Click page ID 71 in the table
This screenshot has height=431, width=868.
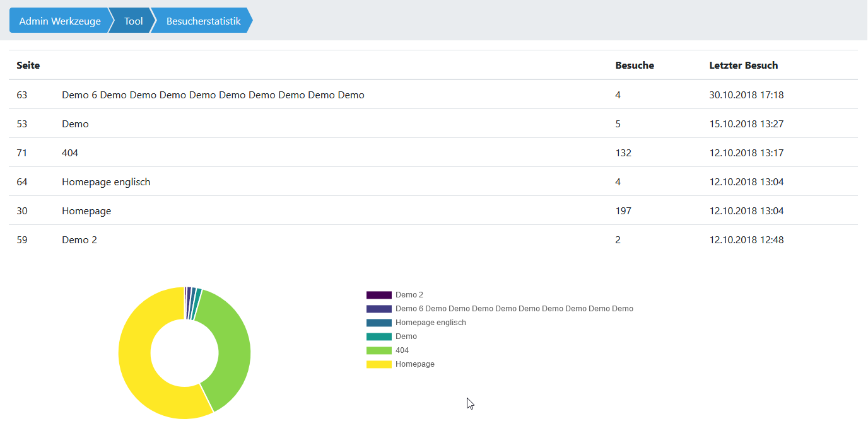[x=22, y=152]
